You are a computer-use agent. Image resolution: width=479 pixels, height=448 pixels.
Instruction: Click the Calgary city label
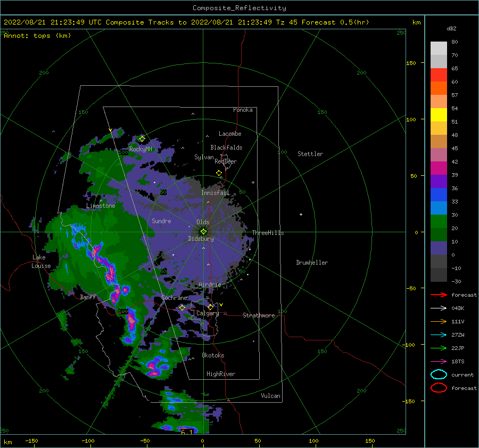tap(208, 313)
